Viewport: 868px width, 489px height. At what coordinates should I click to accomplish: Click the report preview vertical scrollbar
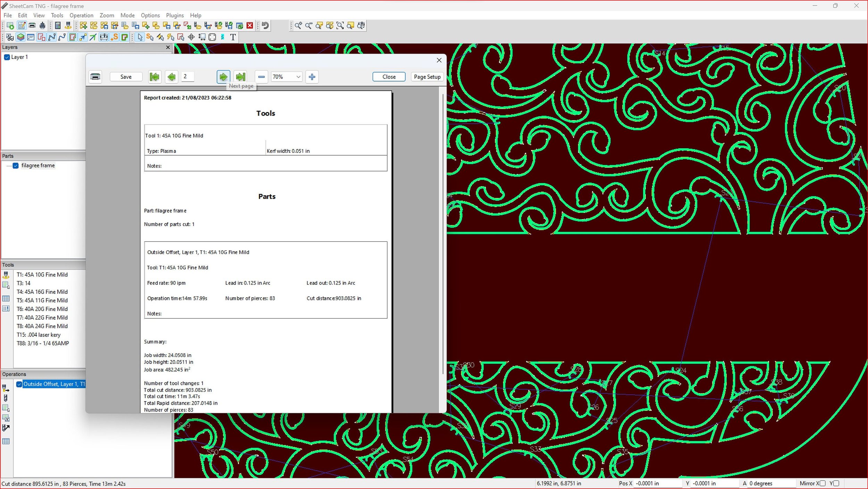(443, 234)
